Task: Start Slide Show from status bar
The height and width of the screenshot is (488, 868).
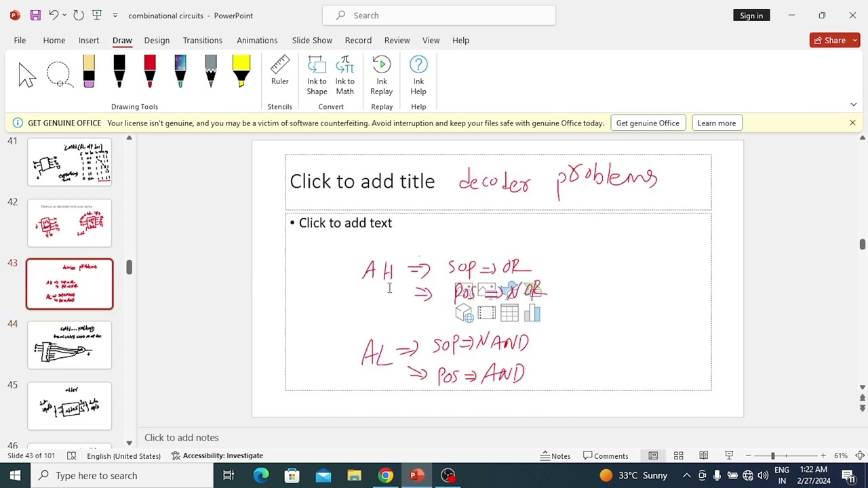Action: [729, 455]
